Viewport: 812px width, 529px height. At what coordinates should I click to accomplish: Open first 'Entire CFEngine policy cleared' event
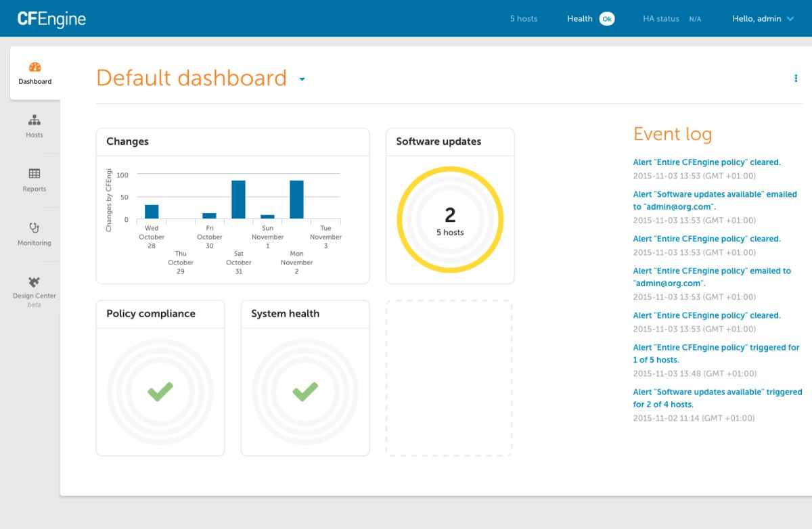[x=706, y=162]
